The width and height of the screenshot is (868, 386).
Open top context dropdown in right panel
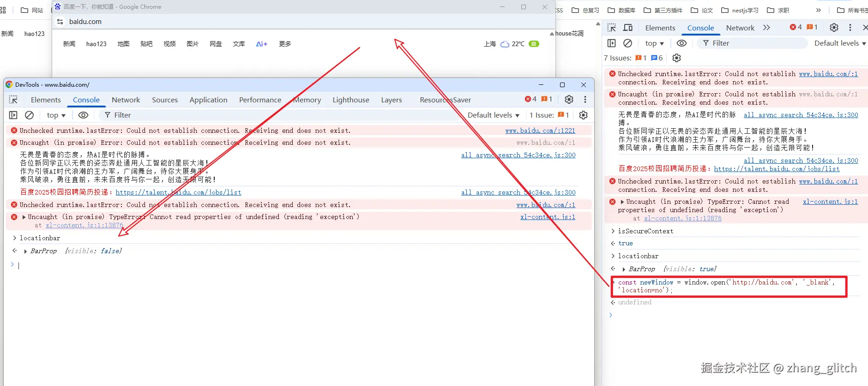tap(655, 43)
